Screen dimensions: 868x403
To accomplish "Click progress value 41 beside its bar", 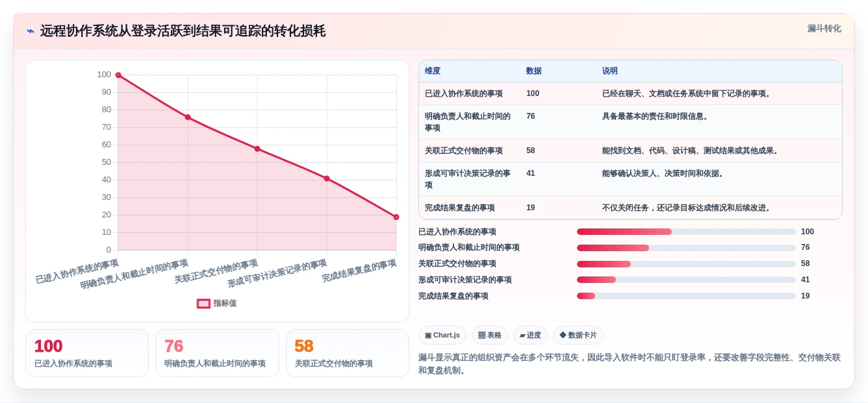I will coord(806,280).
